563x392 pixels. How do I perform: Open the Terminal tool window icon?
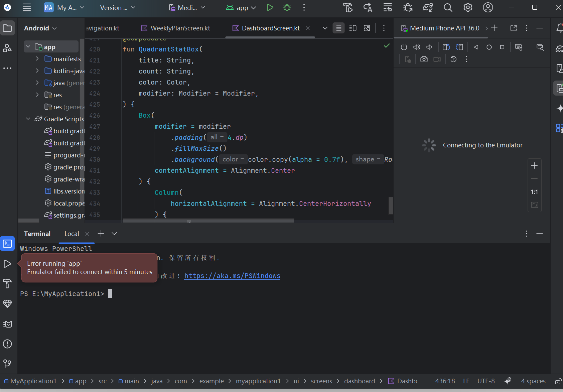coord(7,244)
